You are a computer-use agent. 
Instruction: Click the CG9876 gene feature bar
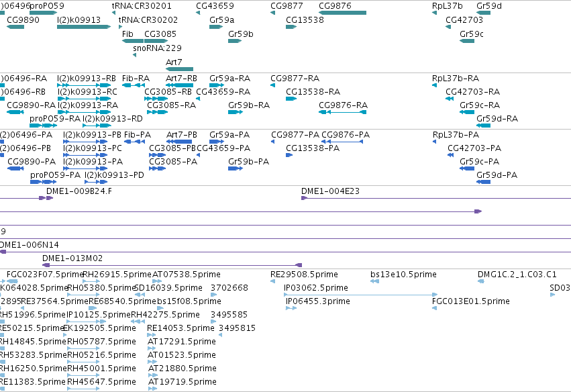coord(342,13)
